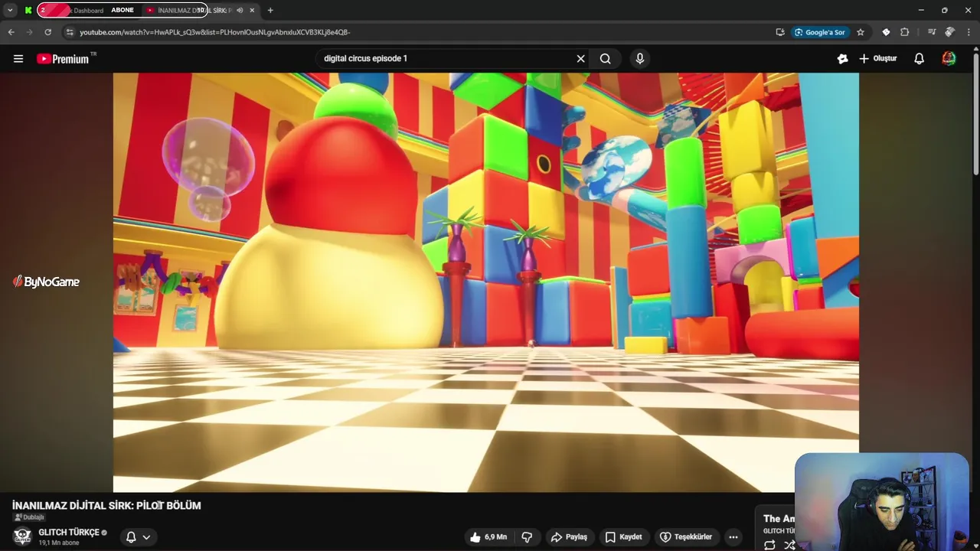Install app using the address bar install icon
Viewport: 980px width, 551px height.
click(x=780, y=32)
